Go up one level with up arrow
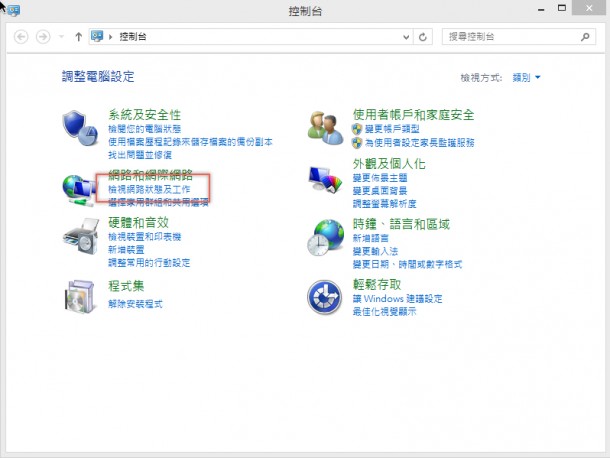The image size is (610, 458). tap(79, 37)
